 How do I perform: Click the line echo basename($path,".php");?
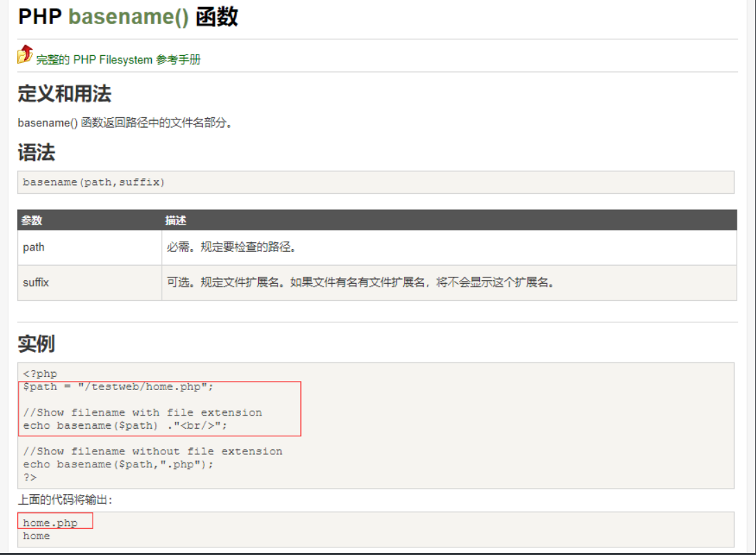coord(118,465)
